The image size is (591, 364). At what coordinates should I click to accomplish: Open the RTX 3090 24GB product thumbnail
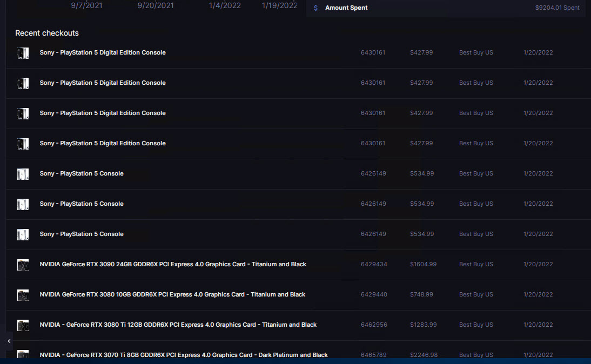23,265
